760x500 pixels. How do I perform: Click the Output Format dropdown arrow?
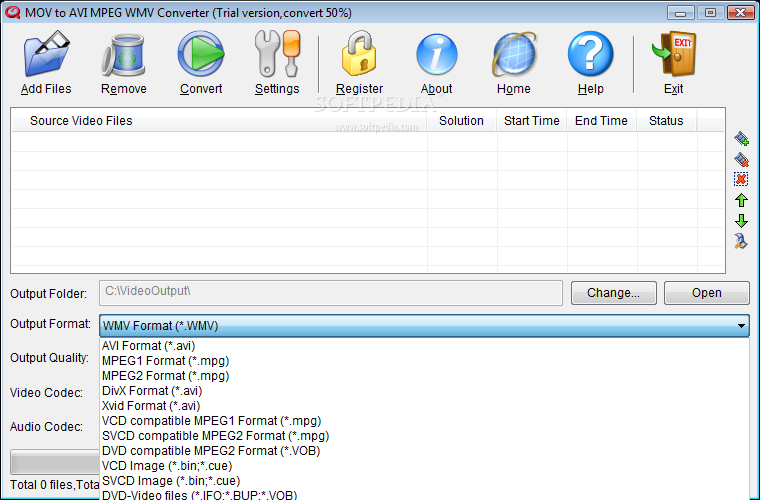741,326
